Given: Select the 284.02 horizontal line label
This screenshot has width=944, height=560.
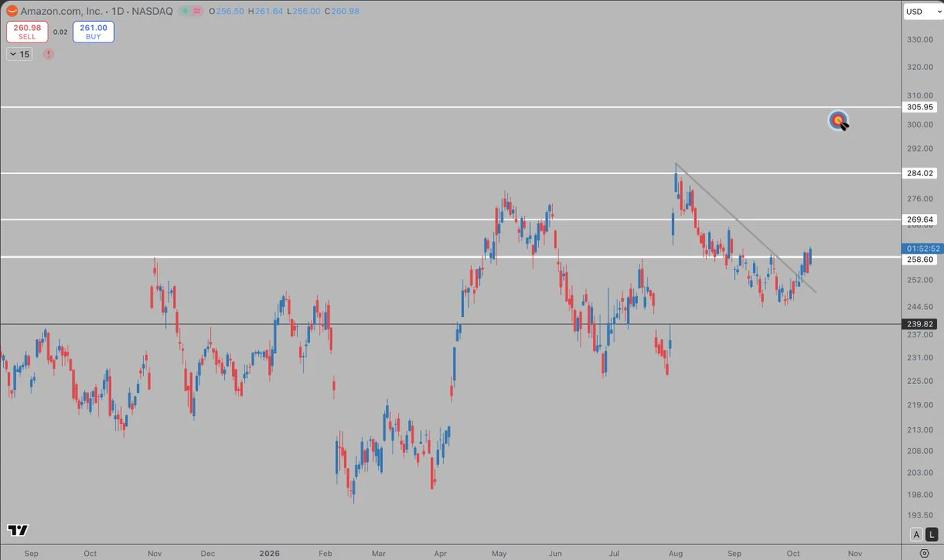Looking at the screenshot, I should pyautogui.click(x=920, y=173).
